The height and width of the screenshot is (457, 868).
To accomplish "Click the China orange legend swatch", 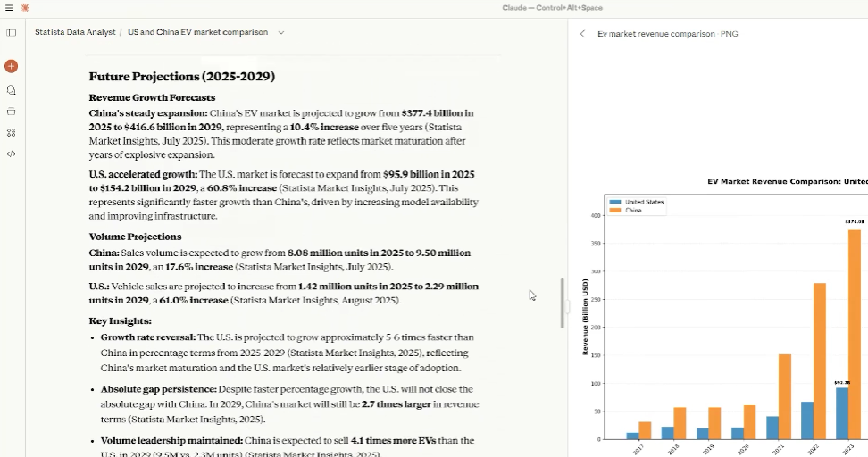I will (x=615, y=211).
